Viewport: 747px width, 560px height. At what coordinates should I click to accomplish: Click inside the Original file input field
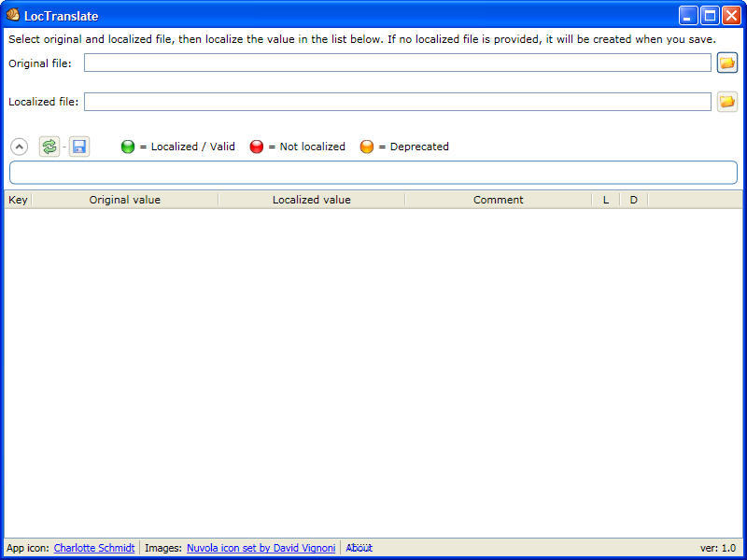tap(392, 62)
